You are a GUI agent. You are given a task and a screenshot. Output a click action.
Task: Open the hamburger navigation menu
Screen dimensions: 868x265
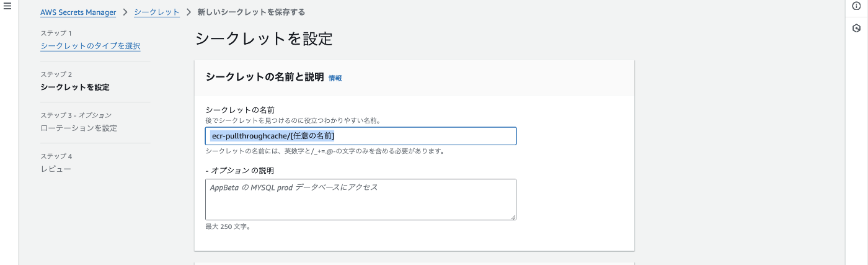coord(7,6)
